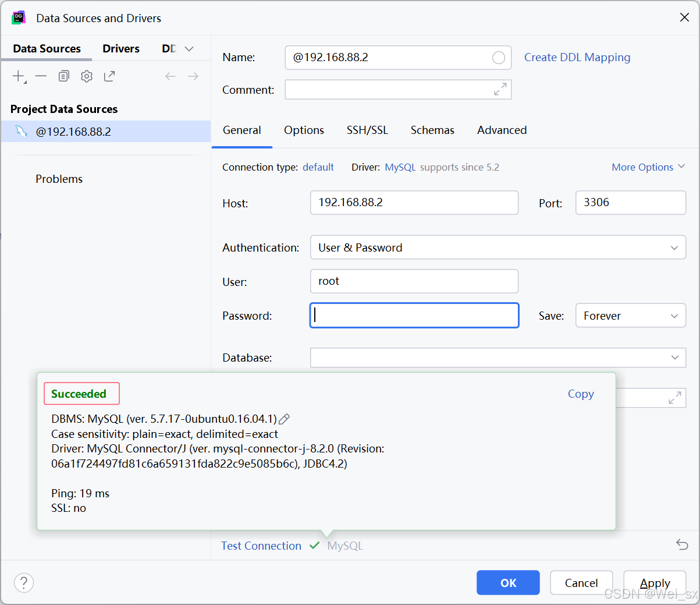Open the Drivers tab
Image resolution: width=700 pixels, height=605 pixels.
120,48
